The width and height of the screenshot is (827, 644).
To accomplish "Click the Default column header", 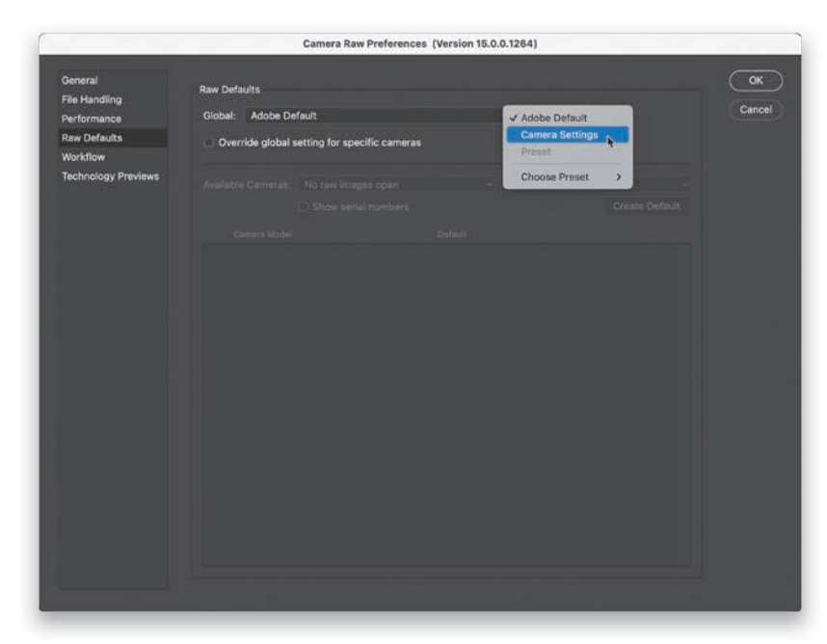I will point(452,234).
